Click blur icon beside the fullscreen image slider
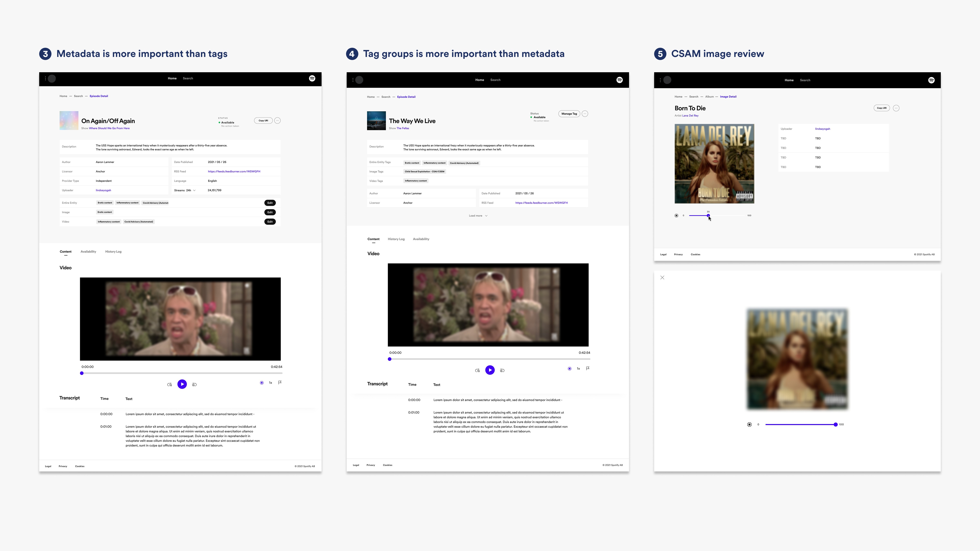Viewport: 980px width, 551px height. point(749,424)
